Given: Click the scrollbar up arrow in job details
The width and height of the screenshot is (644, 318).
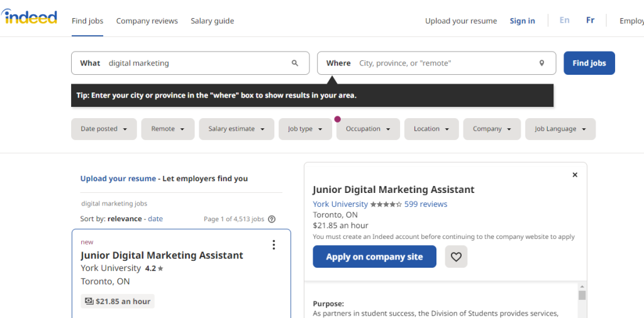Looking at the screenshot, I should tap(582, 287).
